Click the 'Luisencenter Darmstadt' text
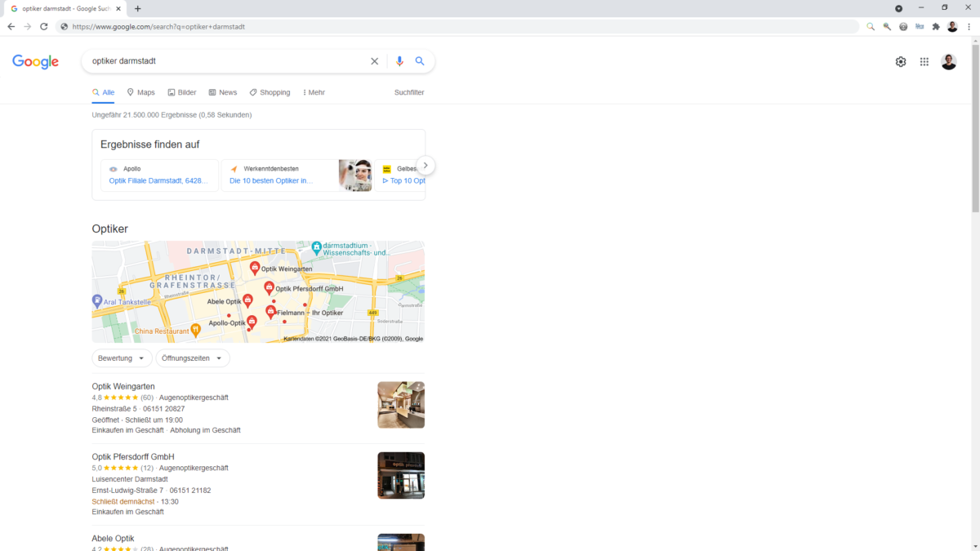The image size is (980, 551). (x=130, y=479)
